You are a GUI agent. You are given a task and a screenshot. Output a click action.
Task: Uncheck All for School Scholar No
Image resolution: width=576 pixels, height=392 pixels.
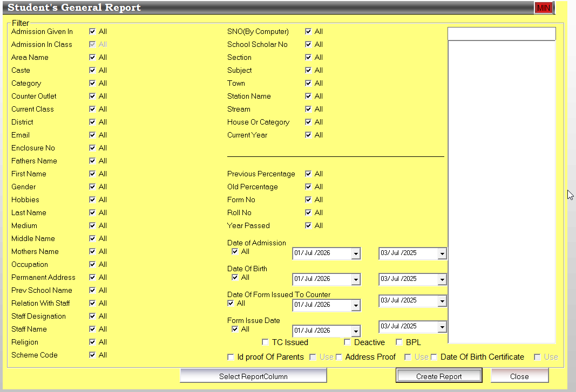click(x=308, y=44)
